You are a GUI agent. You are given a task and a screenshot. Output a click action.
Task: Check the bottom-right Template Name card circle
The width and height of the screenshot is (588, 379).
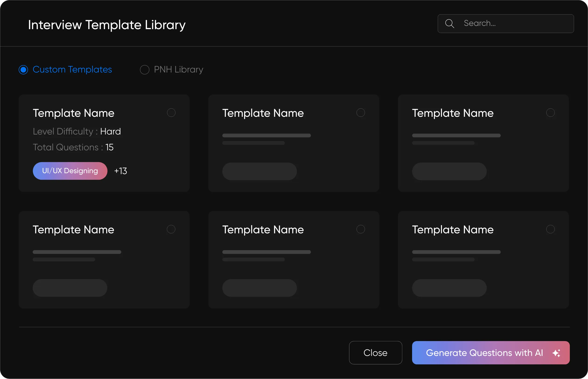550,229
